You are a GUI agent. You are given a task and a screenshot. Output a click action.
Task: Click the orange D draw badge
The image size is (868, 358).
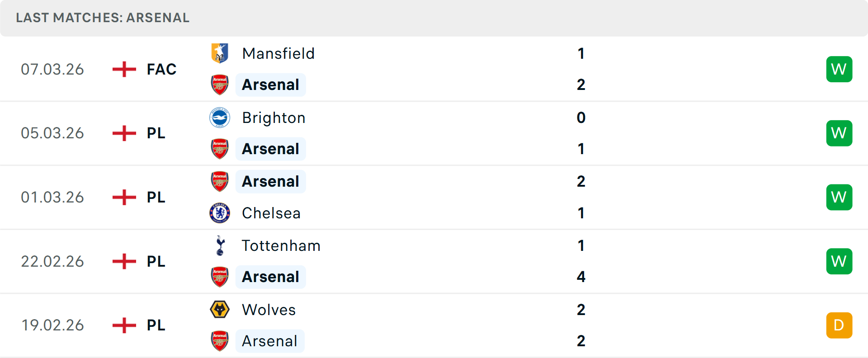pos(839,325)
